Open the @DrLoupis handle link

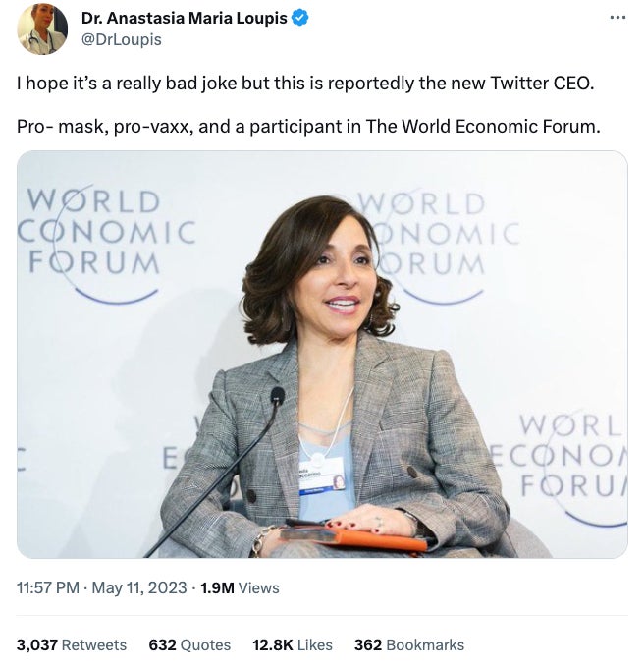click(121, 39)
